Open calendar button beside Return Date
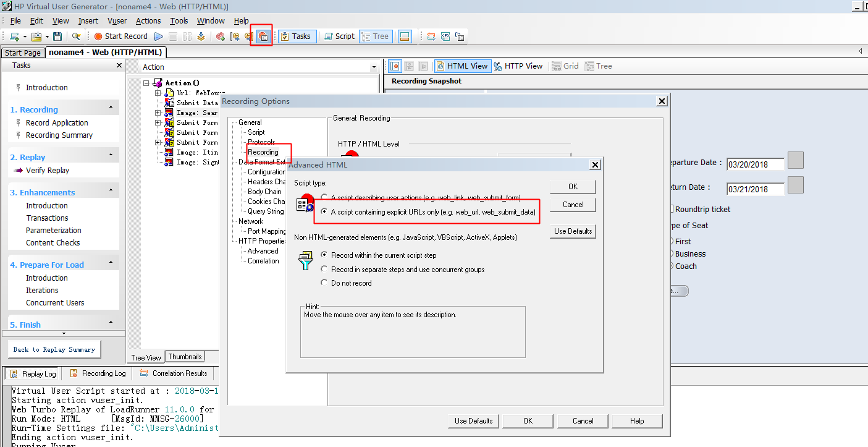Image resolution: width=868 pixels, height=447 pixels. point(796,185)
